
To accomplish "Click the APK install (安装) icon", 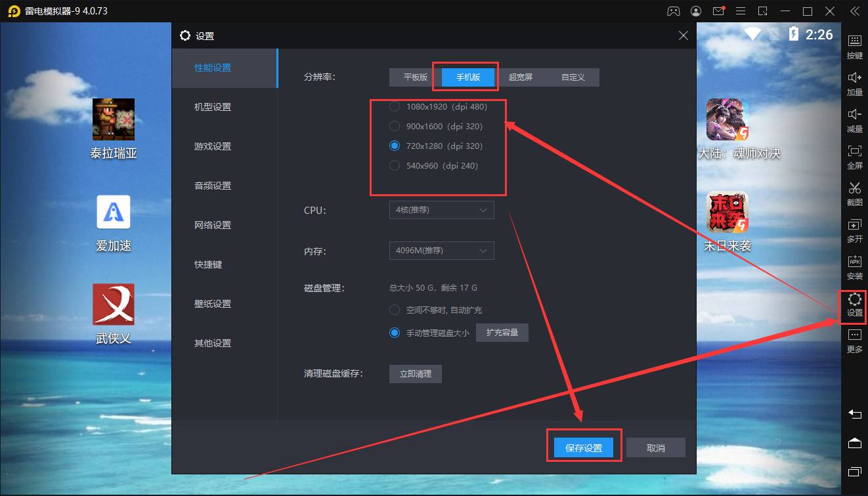I will (854, 266).
